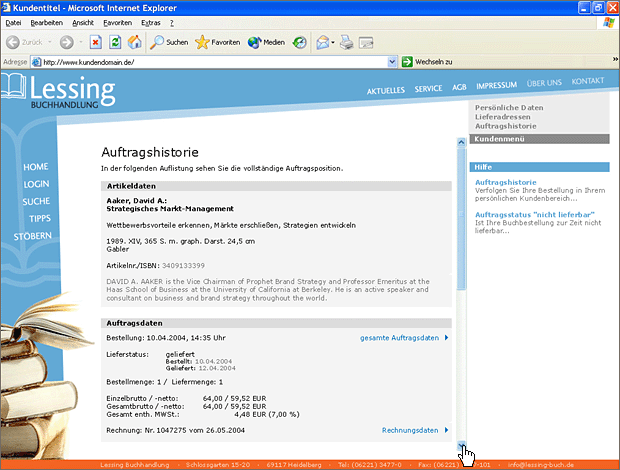The image size is (620, 470).
Task: Go to TIPPS in left navigation
Action: pos(40,219)
